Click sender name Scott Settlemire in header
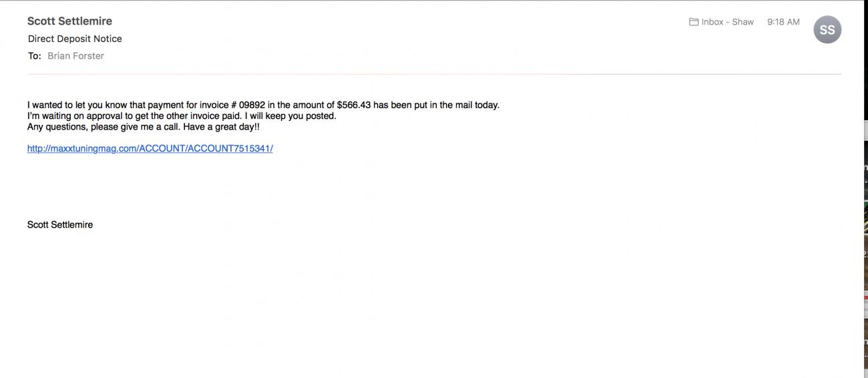The height and width of the screenshot is (378, 868). [69, 21]
